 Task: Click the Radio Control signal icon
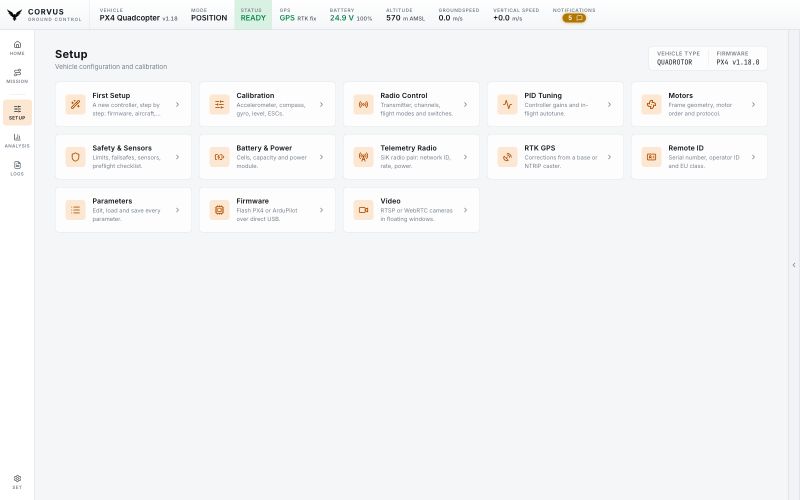coord(363,105)
